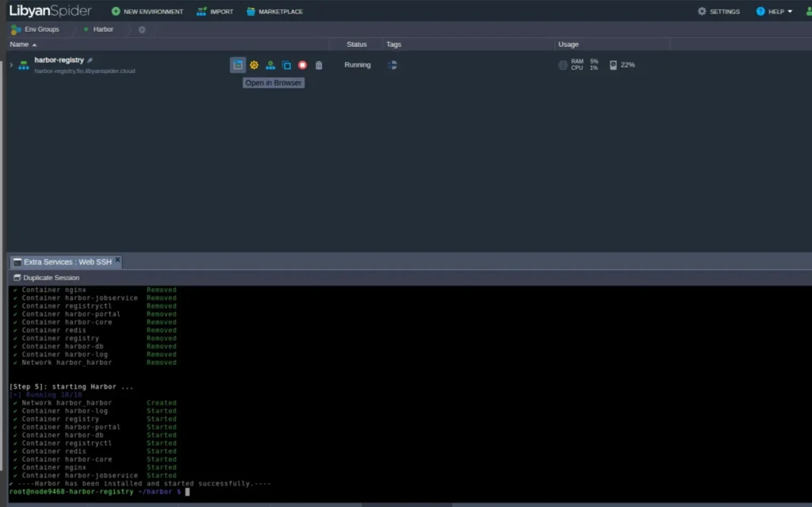Expand the harbor-registry environment row
812x507 pixels.
pos(11,65)
